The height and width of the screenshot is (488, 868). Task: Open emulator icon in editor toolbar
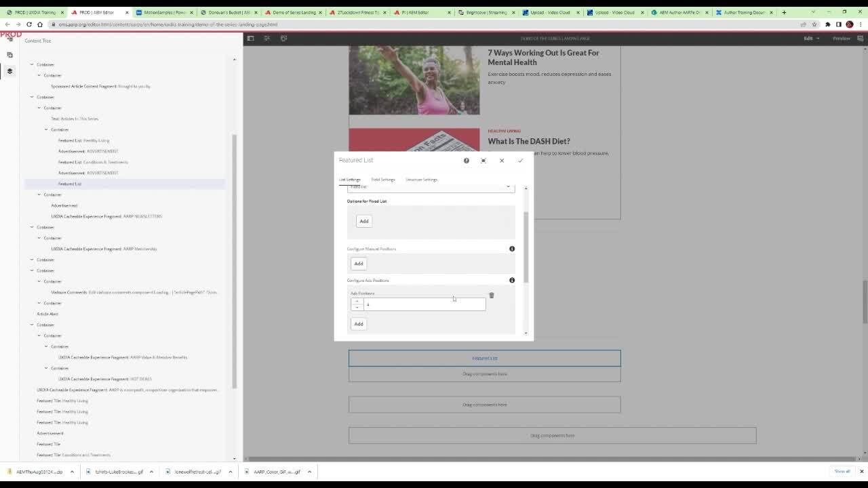283,38
